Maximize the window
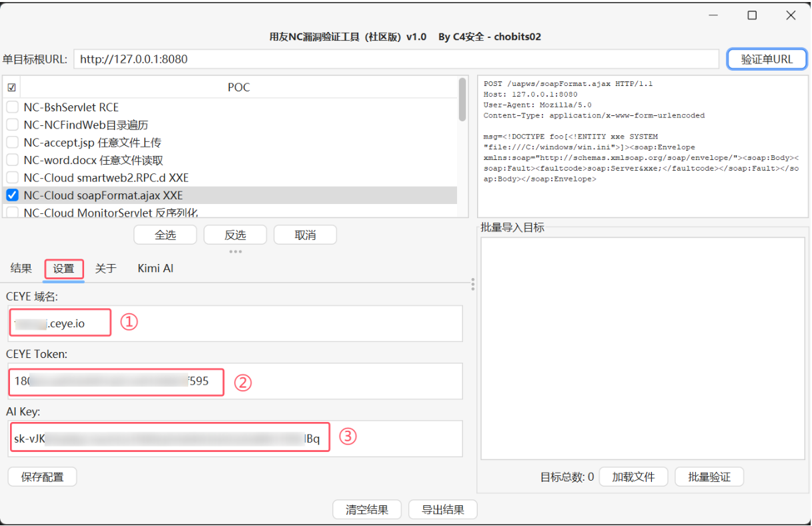This screenshot has width=812, height=526. click(x=752, y=15)
